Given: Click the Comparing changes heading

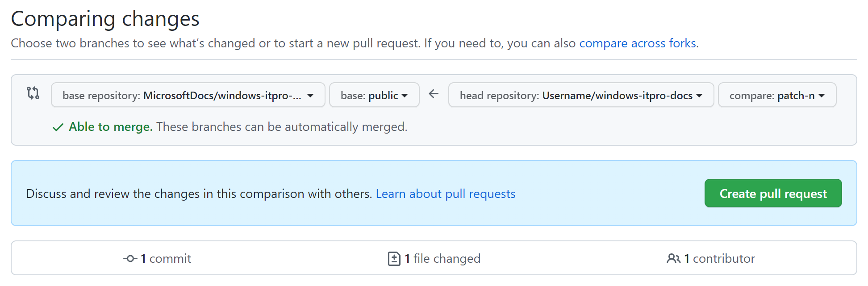Looking at the screenshot, I should pyautogui.click(x=105, y=19).
